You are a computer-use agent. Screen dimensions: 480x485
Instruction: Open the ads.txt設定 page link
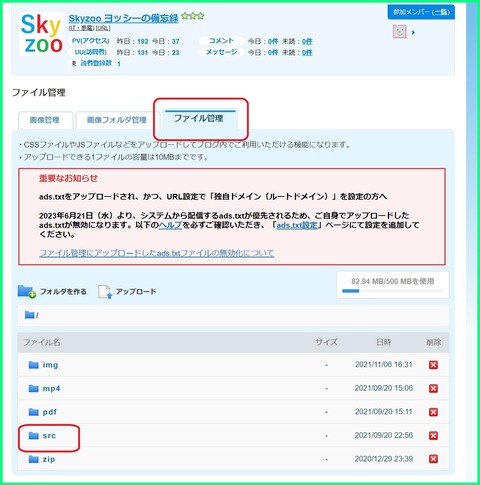click(x=297, y=225)
